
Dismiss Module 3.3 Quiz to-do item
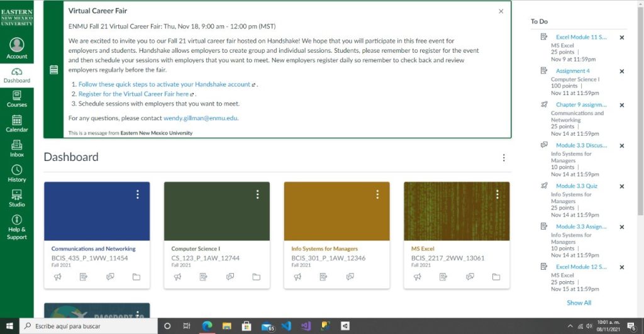point(622,186)
